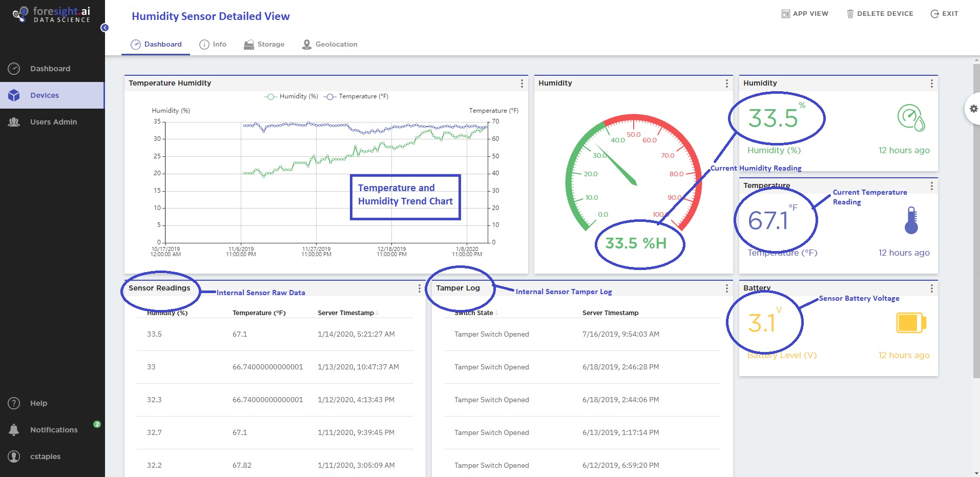Open the cstaples user profile icon
Viewport: 980px width, 477px height.
(x=14, y=457)
